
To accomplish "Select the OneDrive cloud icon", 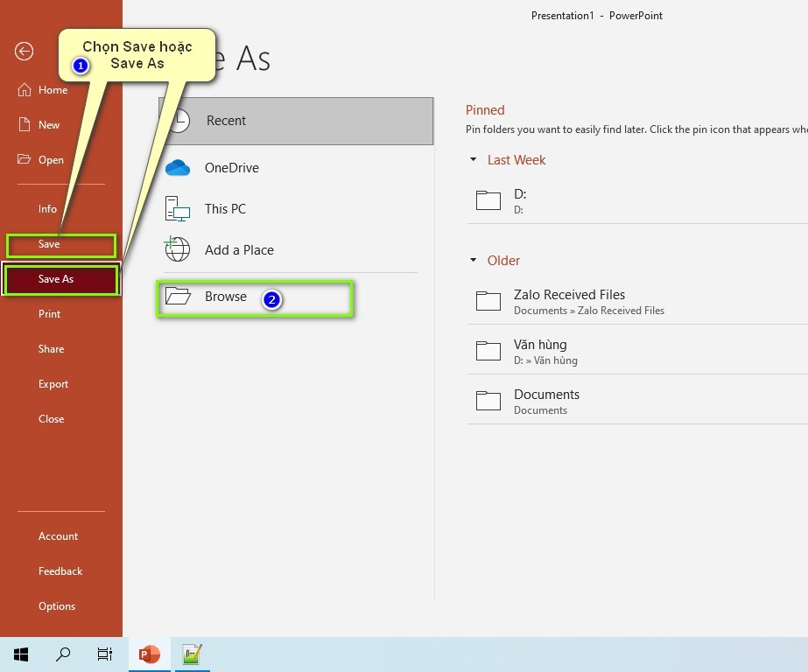I will [178, 168].
